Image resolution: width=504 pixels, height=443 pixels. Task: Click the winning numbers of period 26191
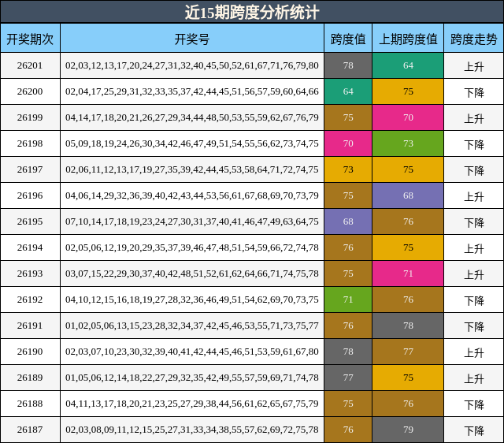pyautogui.click(x=192, y=326)
